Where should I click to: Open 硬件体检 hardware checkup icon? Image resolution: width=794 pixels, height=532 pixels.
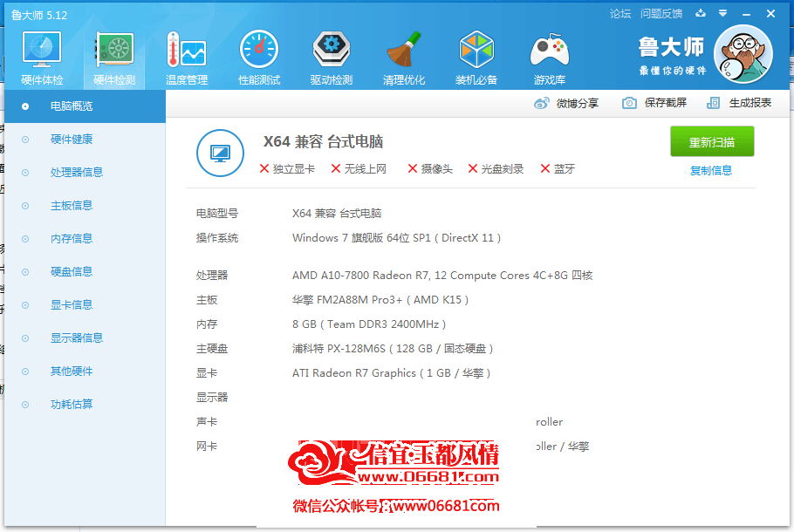pos(42,49)
